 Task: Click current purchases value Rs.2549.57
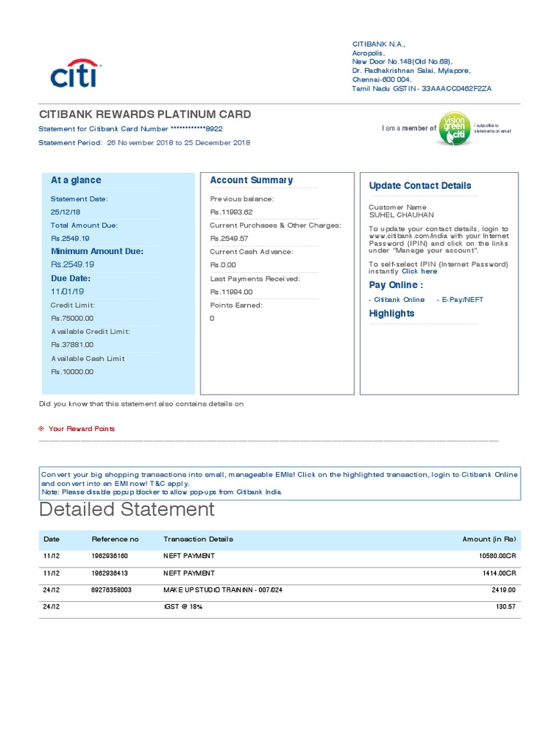[228, 239]
